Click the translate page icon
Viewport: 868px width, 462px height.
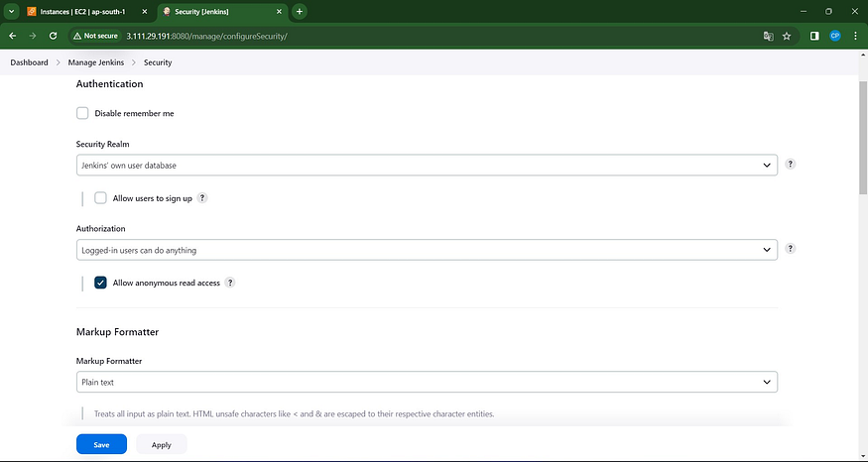(768, 36)
